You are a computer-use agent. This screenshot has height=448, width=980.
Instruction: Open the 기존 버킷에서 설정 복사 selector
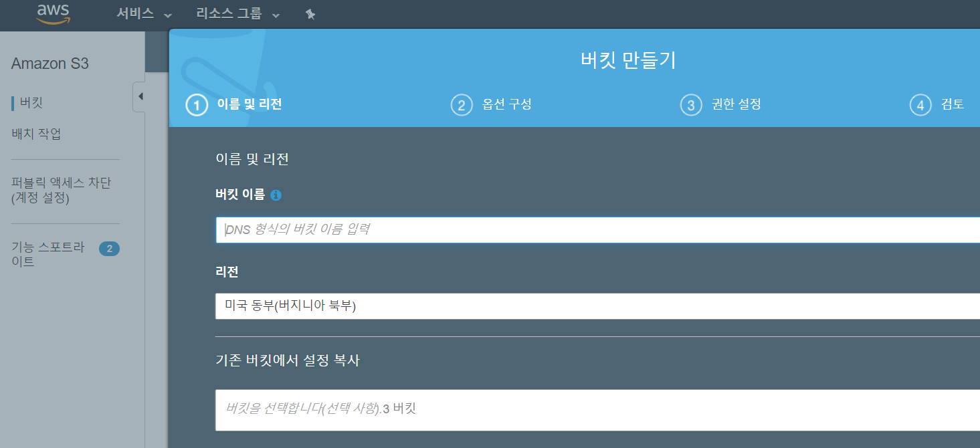point(597,410)
